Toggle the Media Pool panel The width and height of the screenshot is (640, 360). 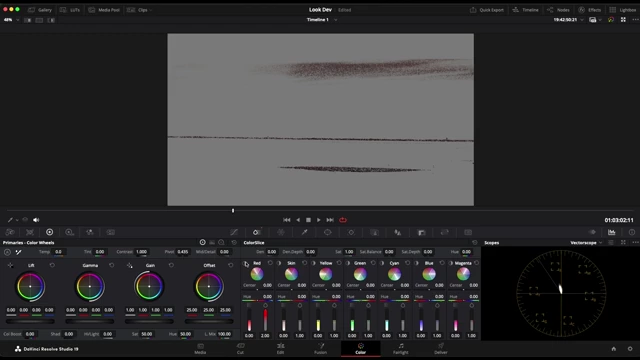pos(104,10)
